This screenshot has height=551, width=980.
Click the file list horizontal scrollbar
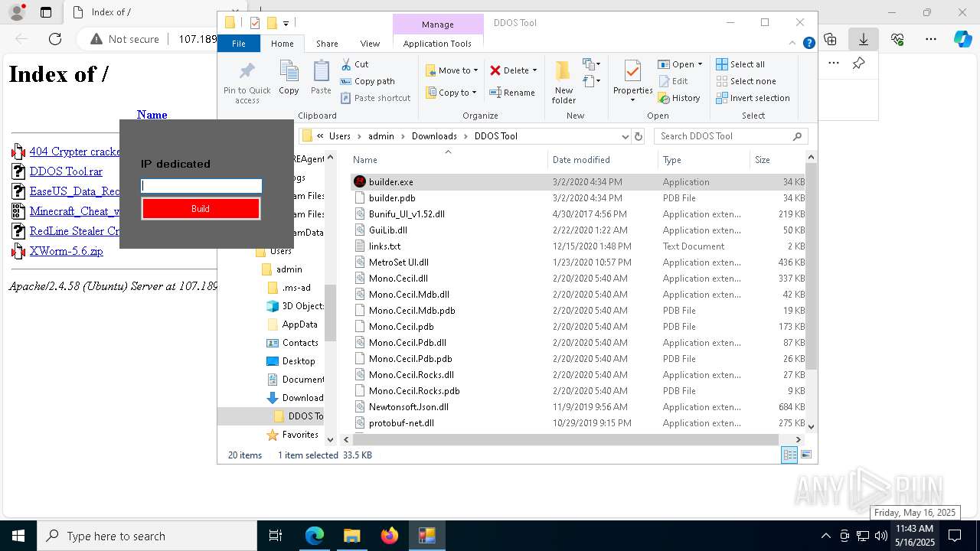(565, 439)
